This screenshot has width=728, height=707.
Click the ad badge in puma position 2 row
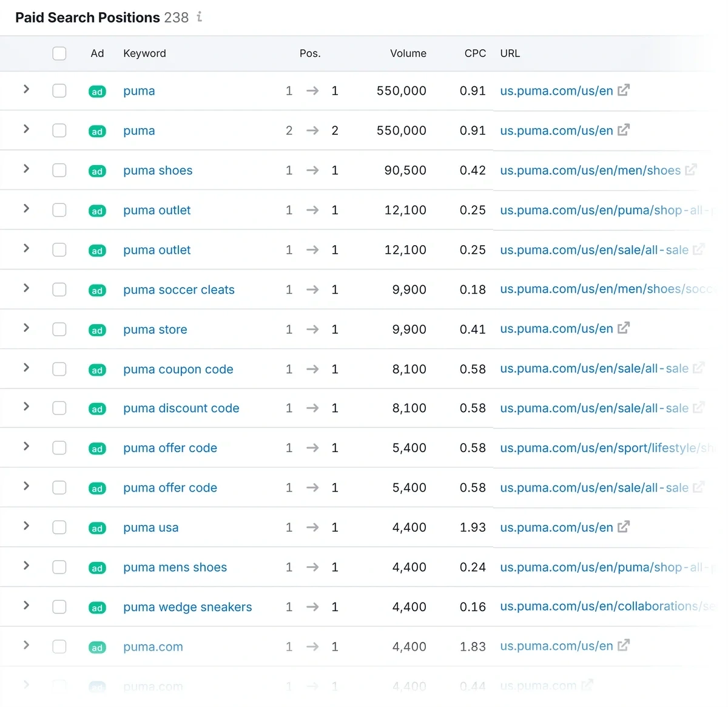tap(97, 131)
